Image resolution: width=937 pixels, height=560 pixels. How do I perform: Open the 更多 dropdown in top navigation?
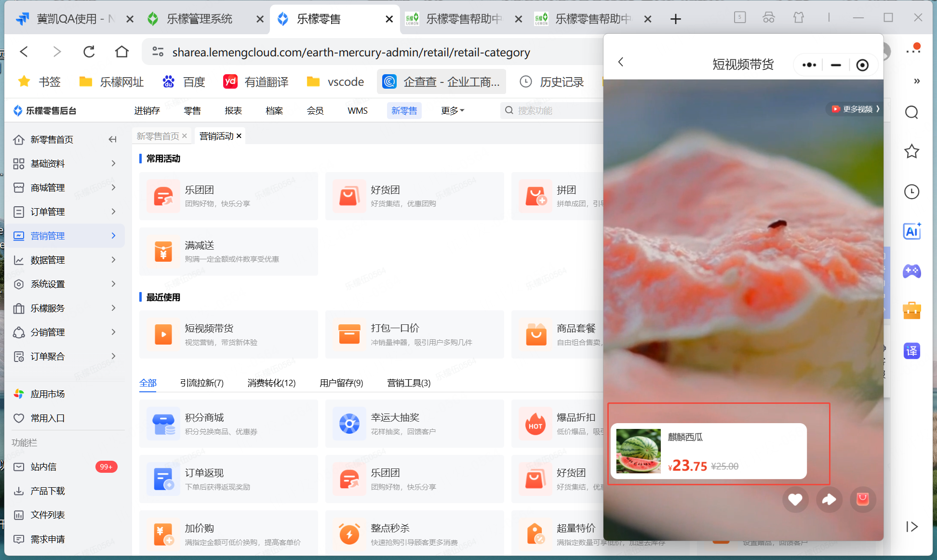point(452,111)
